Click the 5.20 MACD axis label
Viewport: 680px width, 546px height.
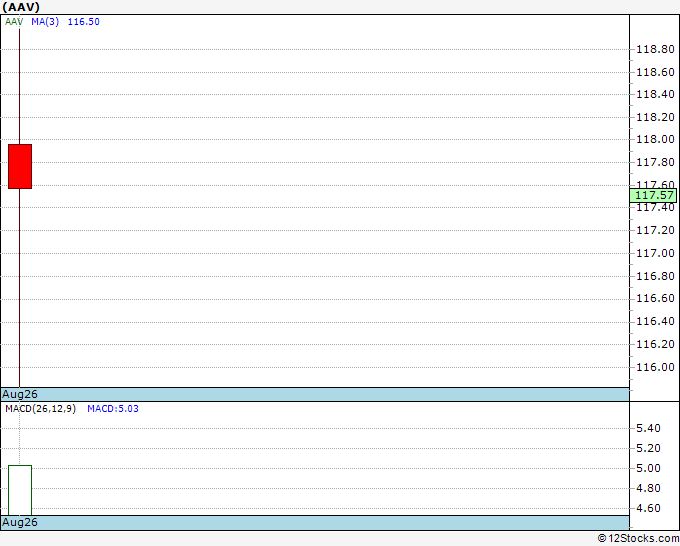[648, 448]
